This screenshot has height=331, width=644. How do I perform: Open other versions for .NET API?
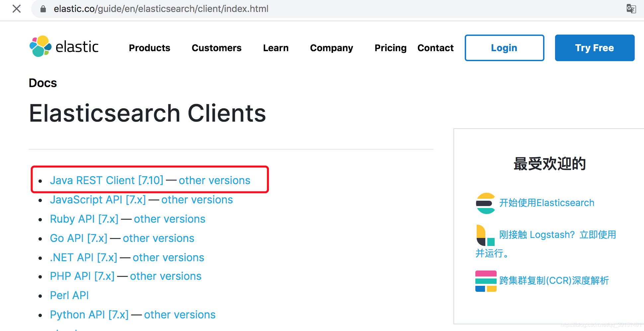point(168,258)
